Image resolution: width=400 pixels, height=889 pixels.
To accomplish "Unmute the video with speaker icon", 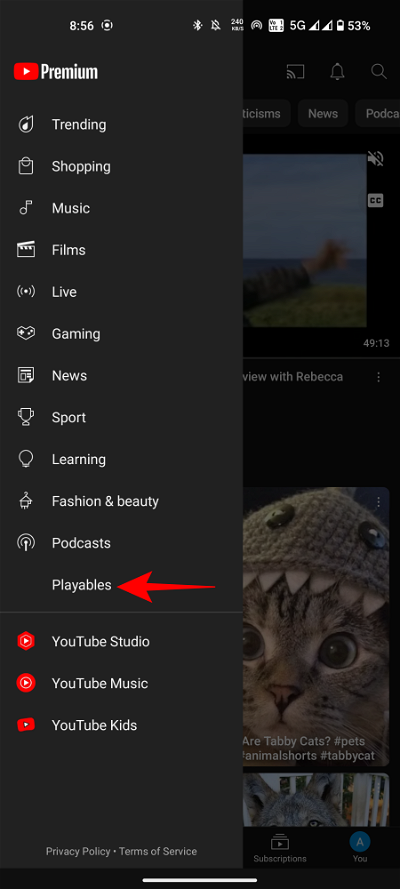I will pos(375,159).
